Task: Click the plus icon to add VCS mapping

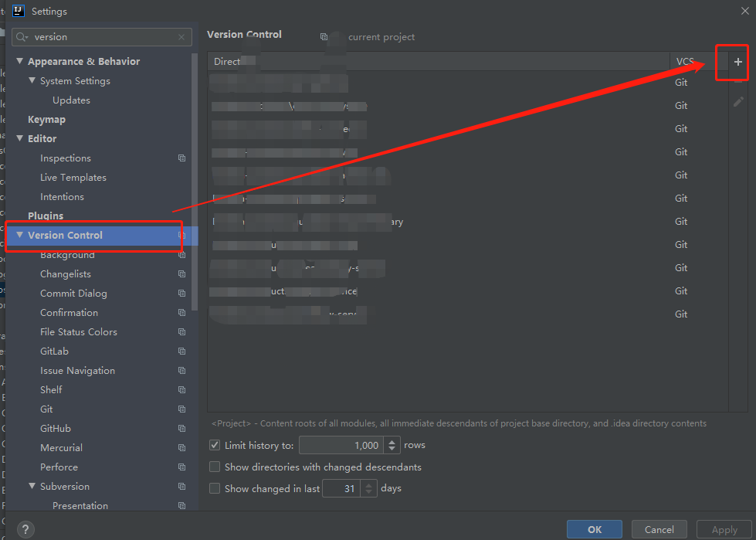Action: 737,62
